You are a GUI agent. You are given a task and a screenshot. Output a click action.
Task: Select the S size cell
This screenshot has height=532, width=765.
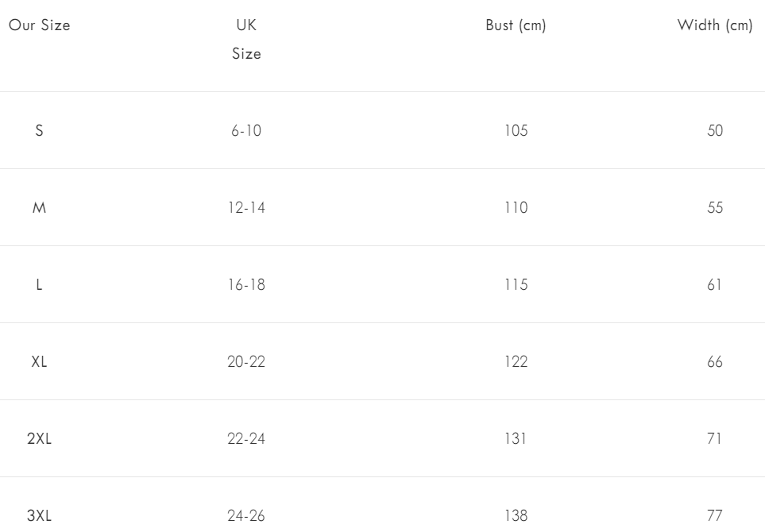(x=39, y=131)
